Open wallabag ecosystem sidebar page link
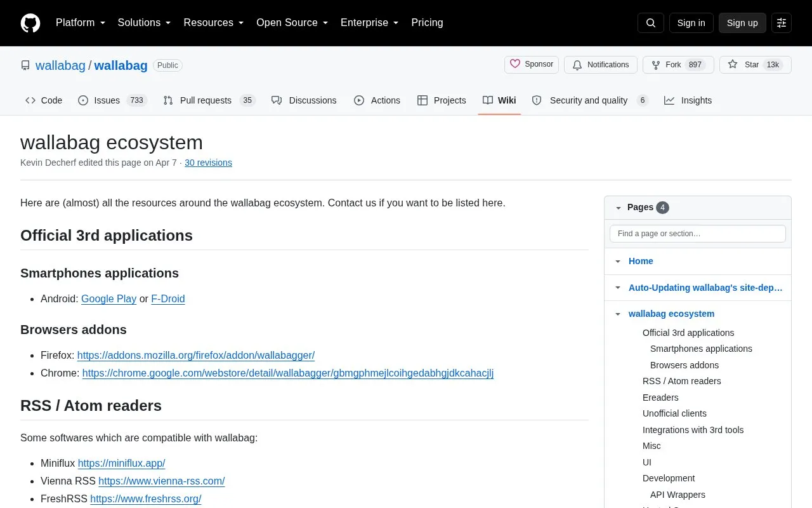The height and width of the screenshot is (508, 812). coord(671,314)
